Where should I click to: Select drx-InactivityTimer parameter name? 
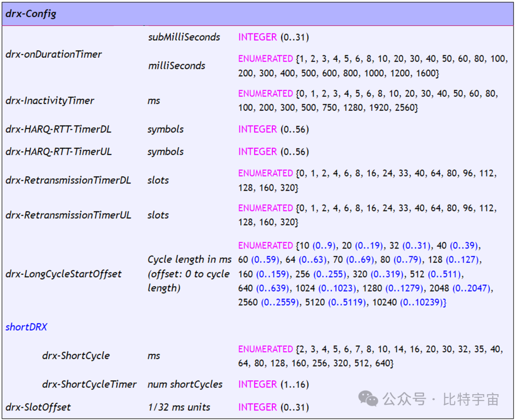point(50,101)
